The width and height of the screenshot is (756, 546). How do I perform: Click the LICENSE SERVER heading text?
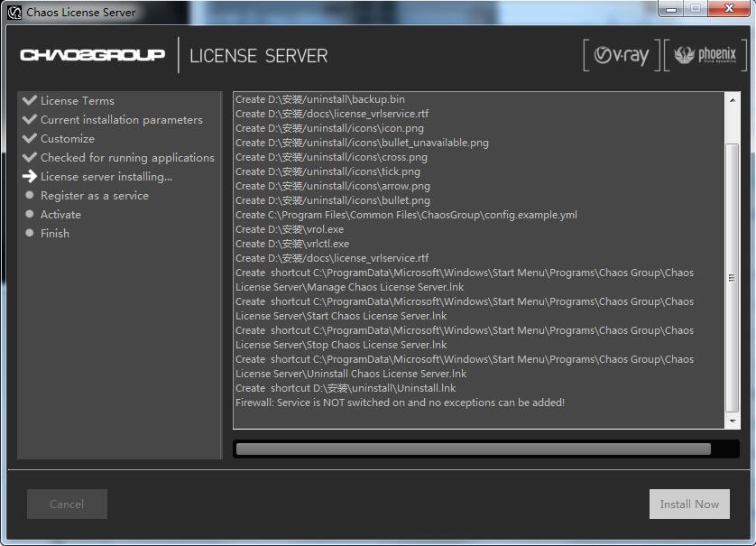[258, 56]
